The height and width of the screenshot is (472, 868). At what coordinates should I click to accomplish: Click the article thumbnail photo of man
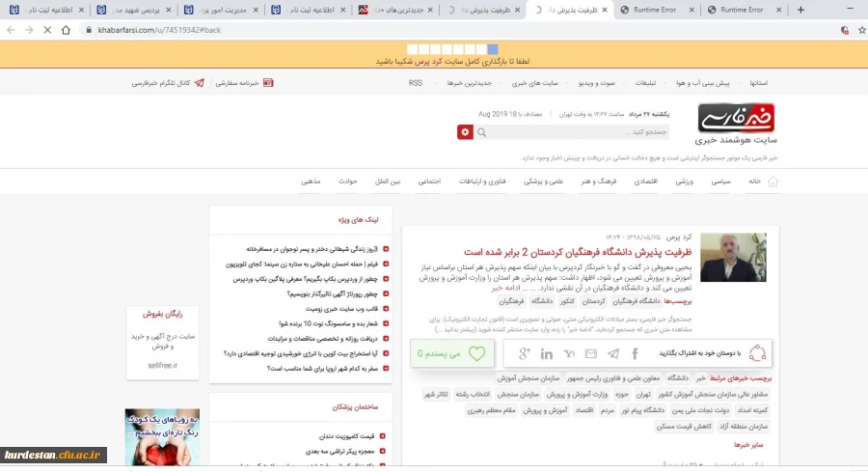point(733,257)
